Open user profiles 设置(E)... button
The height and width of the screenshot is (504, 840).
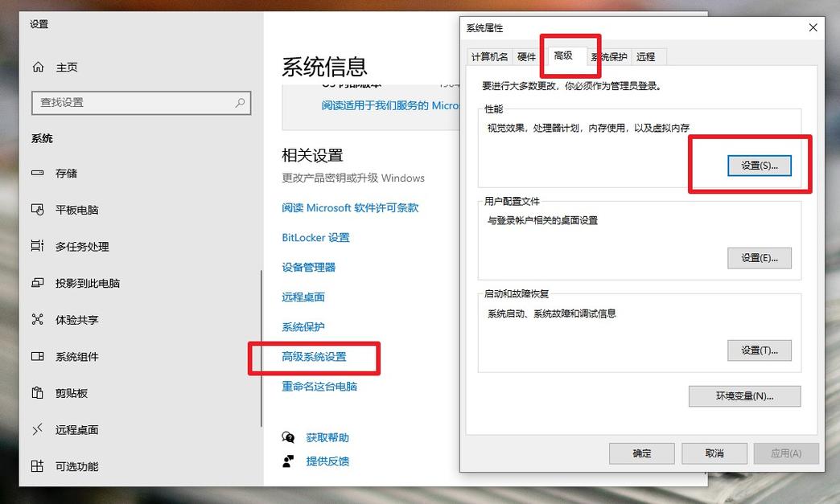pyautogui.click(x=759, y=258)
